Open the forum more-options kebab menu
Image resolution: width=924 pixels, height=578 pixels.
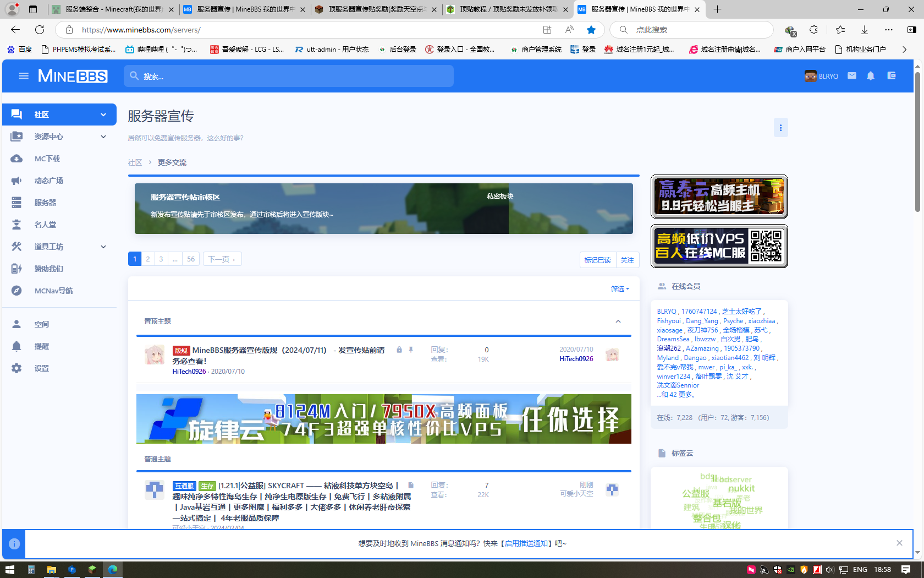(780, 128)
